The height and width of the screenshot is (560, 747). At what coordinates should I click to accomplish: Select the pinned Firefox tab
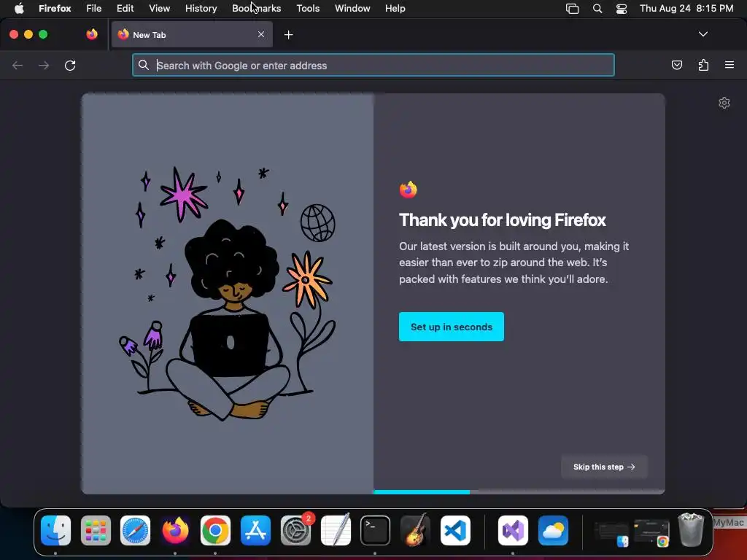[x=92, y=34]
